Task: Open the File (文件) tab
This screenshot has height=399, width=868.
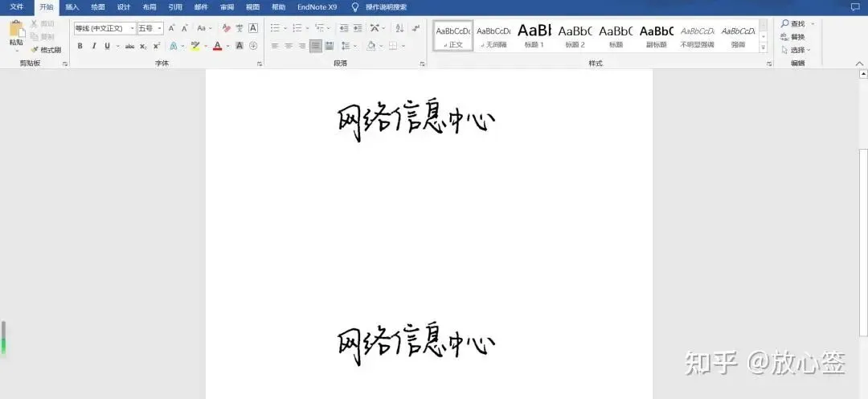Action: pos(17,7)
